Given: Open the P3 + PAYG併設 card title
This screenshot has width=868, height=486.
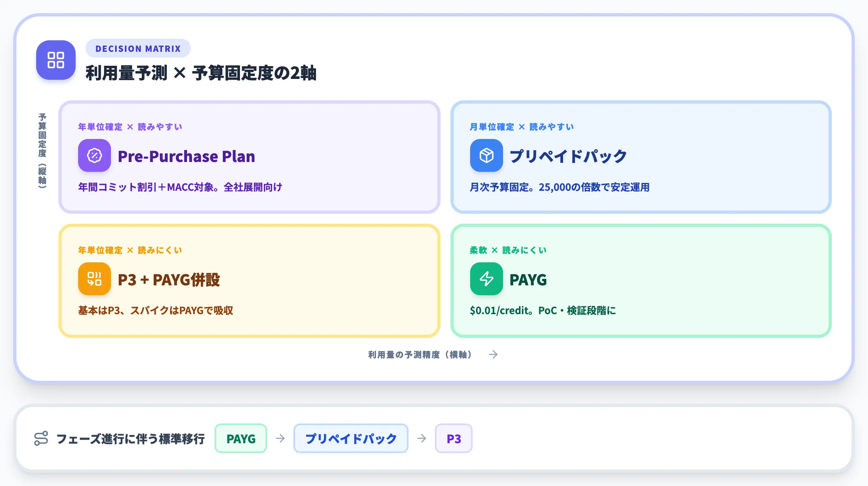Looking at the screenshot, I should tap(169, 280).
